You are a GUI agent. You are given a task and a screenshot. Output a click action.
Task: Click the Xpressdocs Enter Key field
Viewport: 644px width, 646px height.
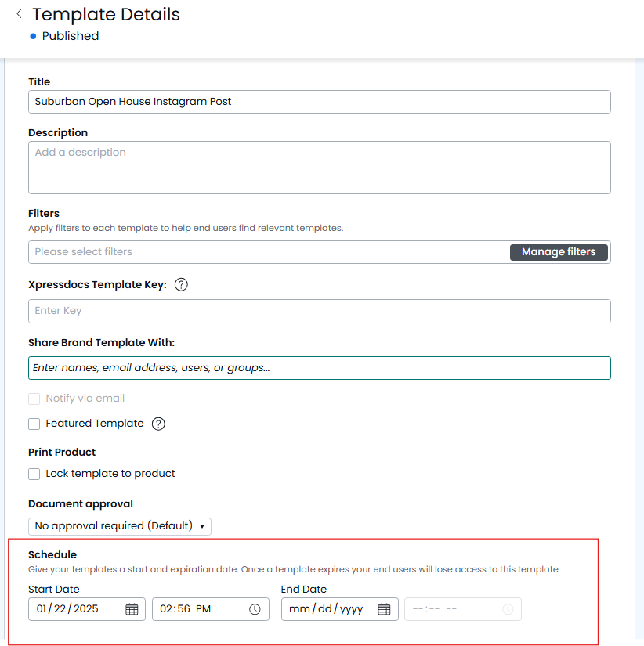pyautogui.click(x=319, y=311)
